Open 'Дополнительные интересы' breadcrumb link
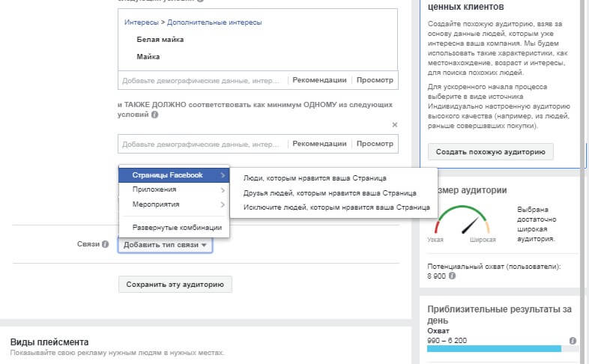Viewport: 589px width, 364px height. point(214,22)
